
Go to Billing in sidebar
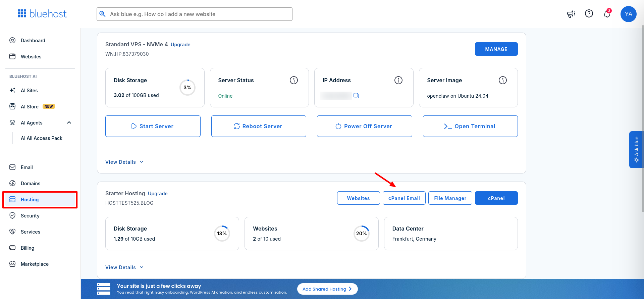tap(40, 248)
